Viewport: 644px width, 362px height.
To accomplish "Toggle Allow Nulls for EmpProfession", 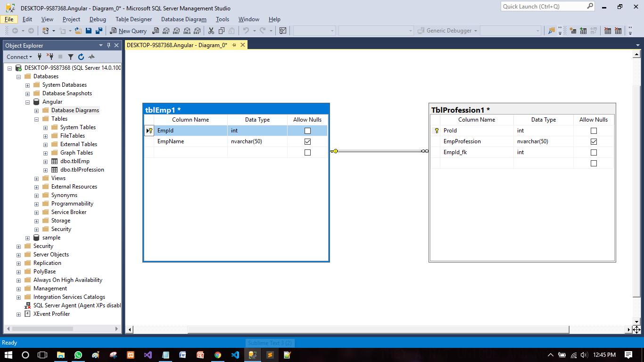I will pos(594,141).
